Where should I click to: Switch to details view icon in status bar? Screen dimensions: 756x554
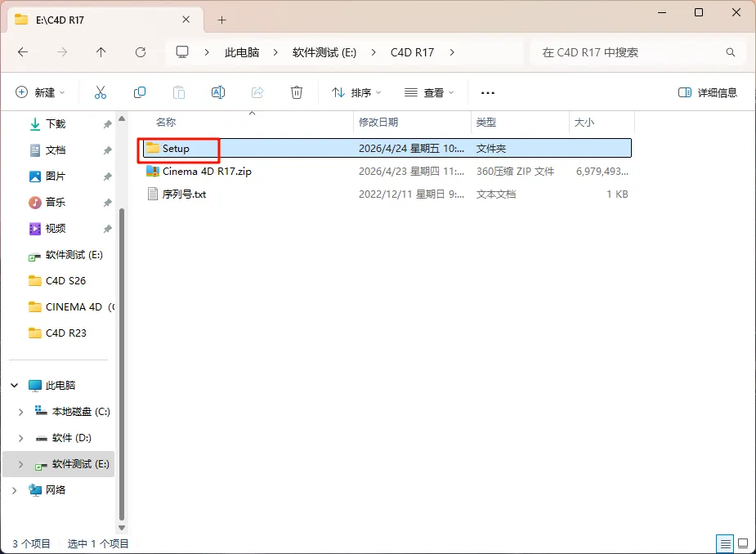(x=725, y=544)
